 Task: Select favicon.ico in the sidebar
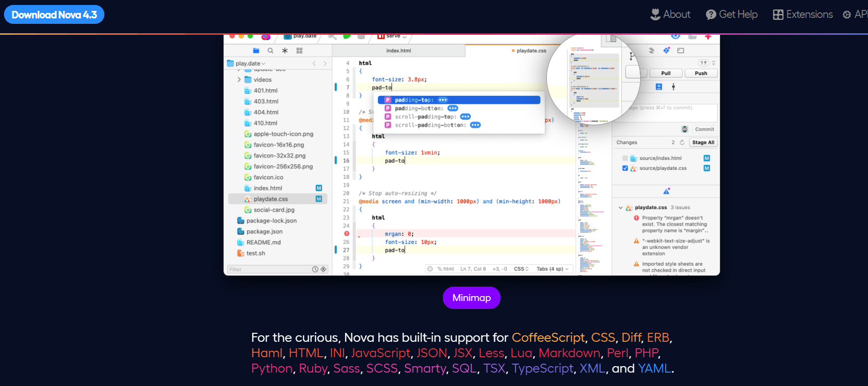264,177
